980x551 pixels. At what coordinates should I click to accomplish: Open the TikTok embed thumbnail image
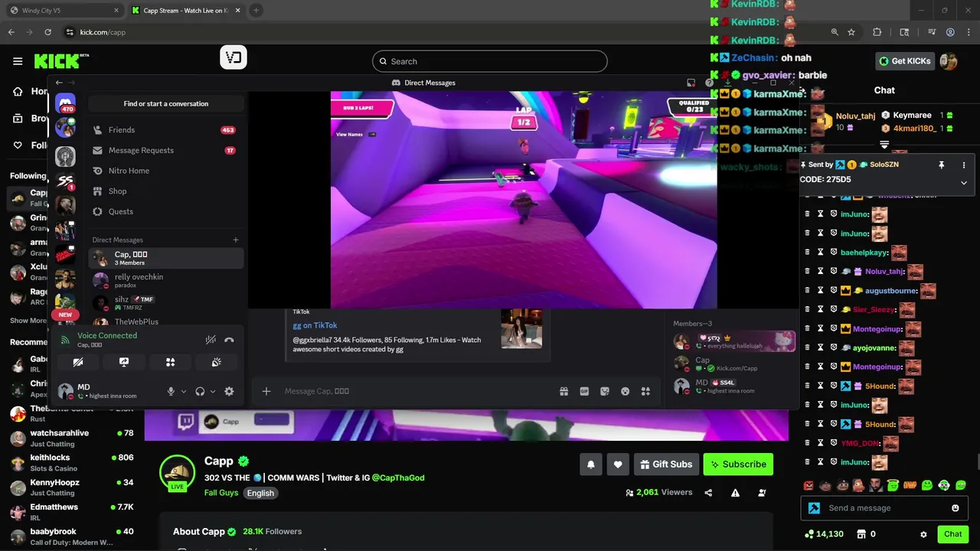pos(521,328)
